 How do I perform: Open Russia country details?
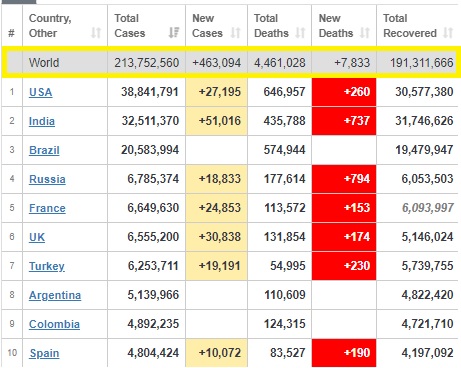[47, 179]
